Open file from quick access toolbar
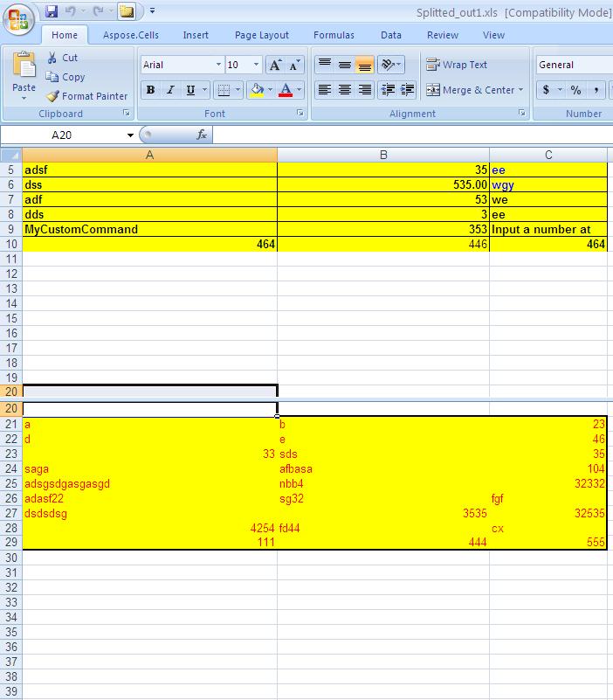The height and width of the screenshot is (700, 613). tap(127, 11)
